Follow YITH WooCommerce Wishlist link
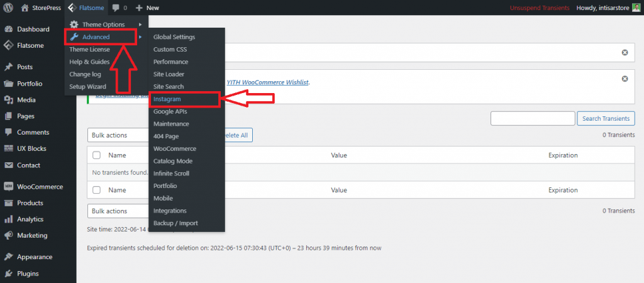Screen dimensions: 644x283 pos(267,82)
